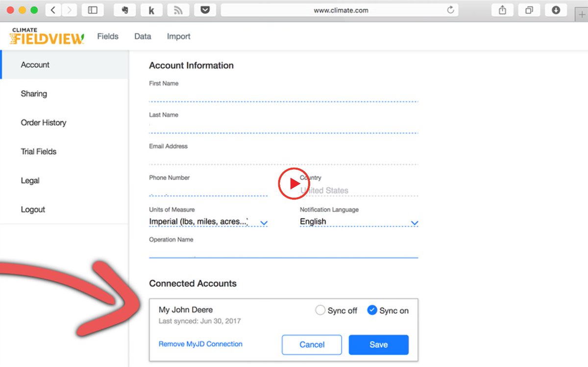The width and height of the screenshot is (588, 367).
Task: Click the Email Address field
Action: coord(283,158)
